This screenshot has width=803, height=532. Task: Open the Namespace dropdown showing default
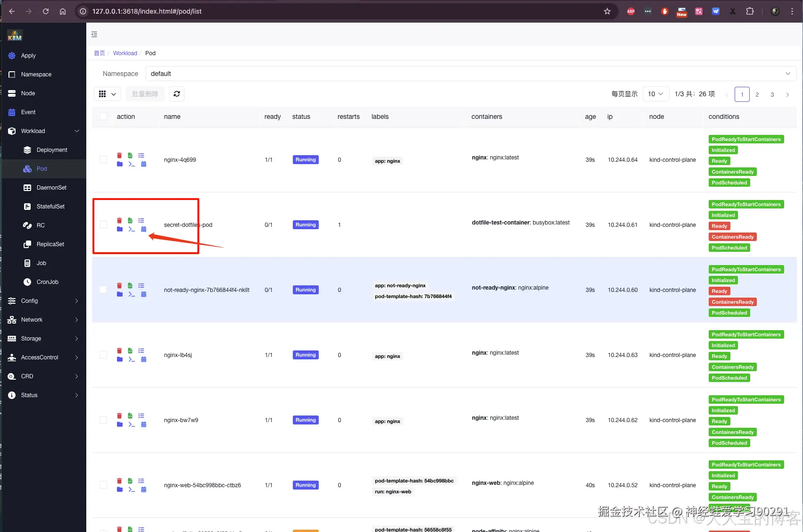(471, 74)
